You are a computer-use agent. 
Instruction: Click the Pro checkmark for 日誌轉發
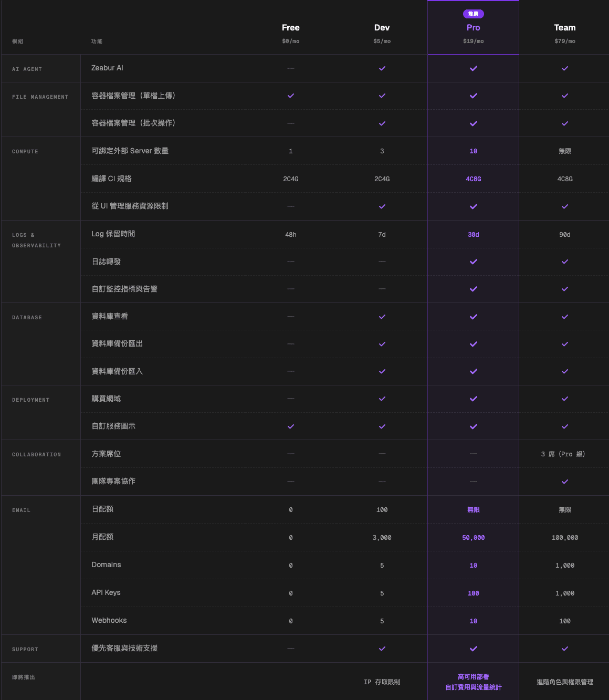point(473,262)
